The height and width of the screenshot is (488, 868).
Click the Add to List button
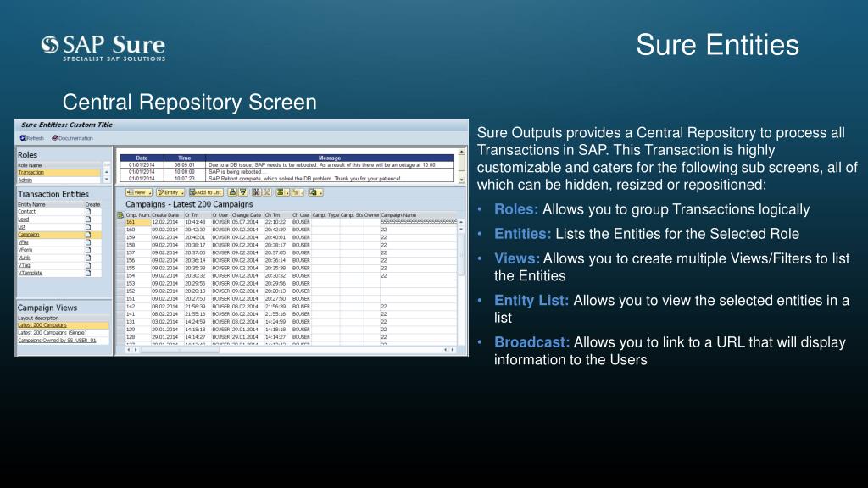[x=206, y=192]
